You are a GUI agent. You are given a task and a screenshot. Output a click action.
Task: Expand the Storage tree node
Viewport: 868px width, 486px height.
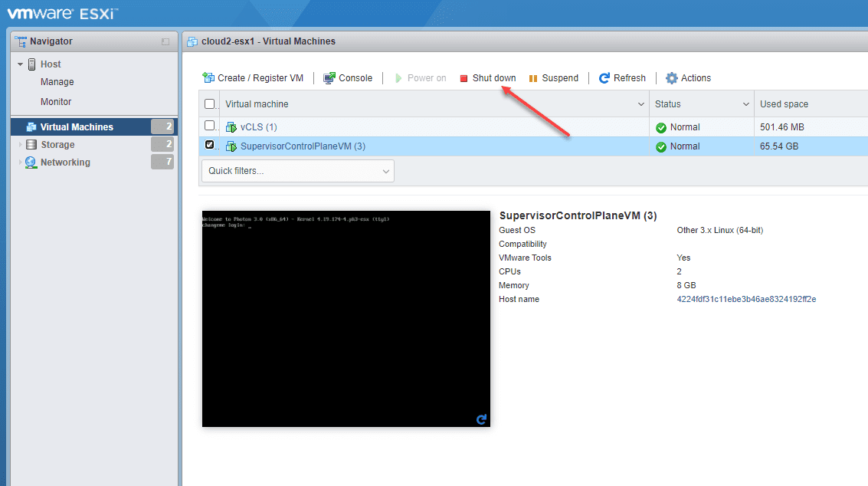pos(21,145)
